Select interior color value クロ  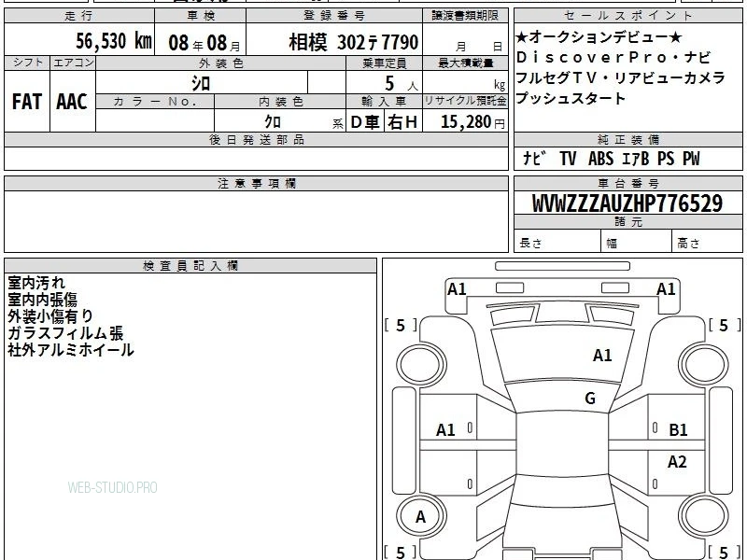(x=273, y=121)
